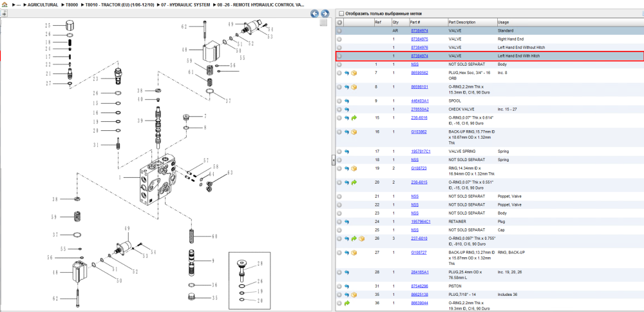Navigate to 07 - HYDRAULIC SYSTEM breadcrumb

pos(185,5)
